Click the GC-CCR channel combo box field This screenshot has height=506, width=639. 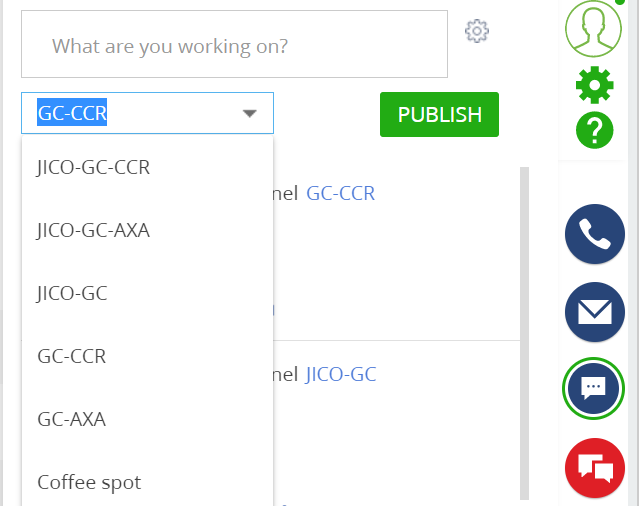coord(148,113)
